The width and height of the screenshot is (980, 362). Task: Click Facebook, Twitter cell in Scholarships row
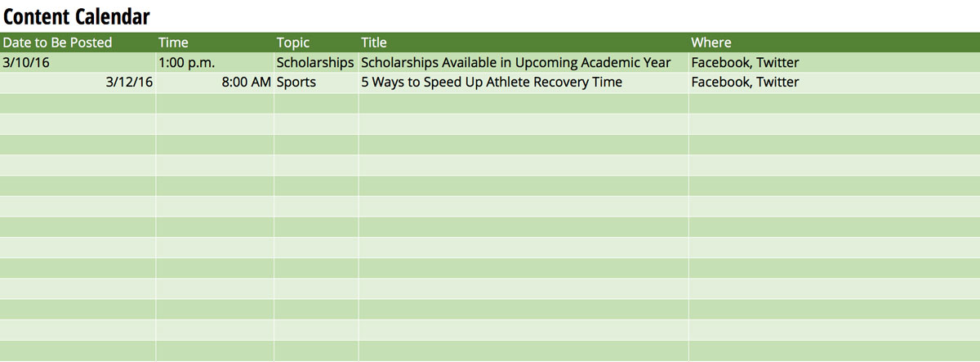pyautogui.click(x=745, y=62)
